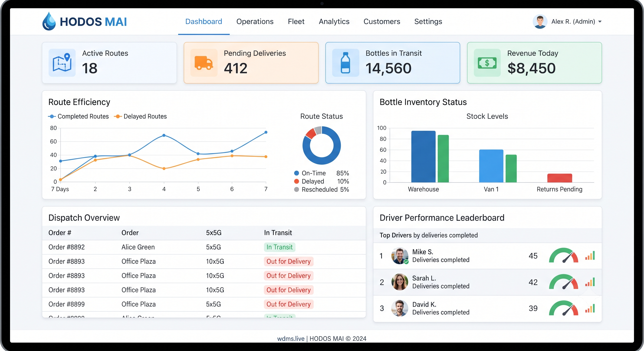Click Sarah L. performance gauge icon
Screen dimensions: 644x351
click(563, 282)
